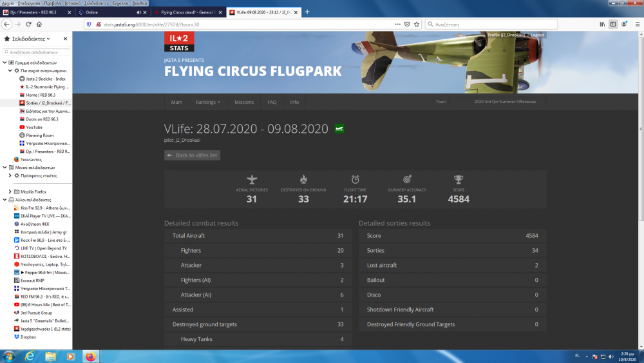Mute the 'Online' tab audio

pos(139,12)
